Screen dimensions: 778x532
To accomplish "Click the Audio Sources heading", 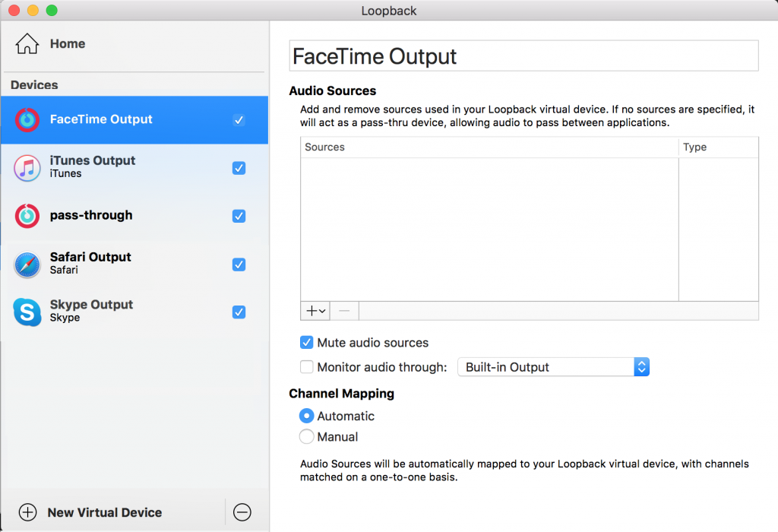I will pos(333,90).
